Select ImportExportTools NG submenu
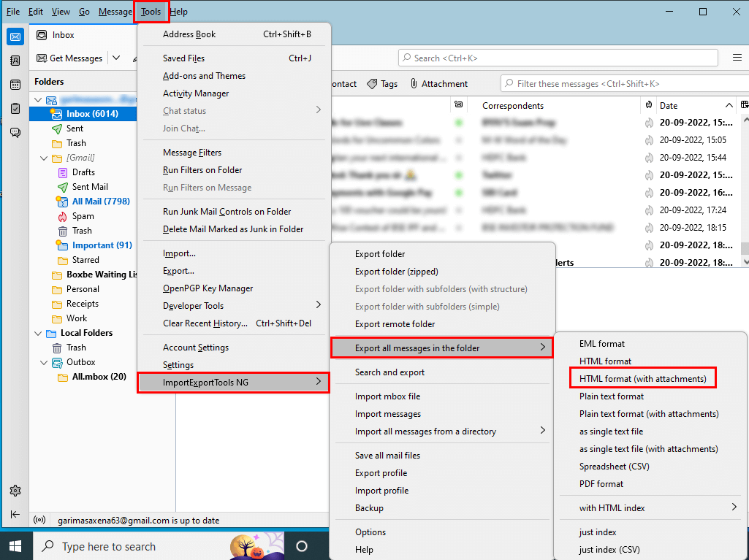The image size is (749, 560). (x=234, y=383)
